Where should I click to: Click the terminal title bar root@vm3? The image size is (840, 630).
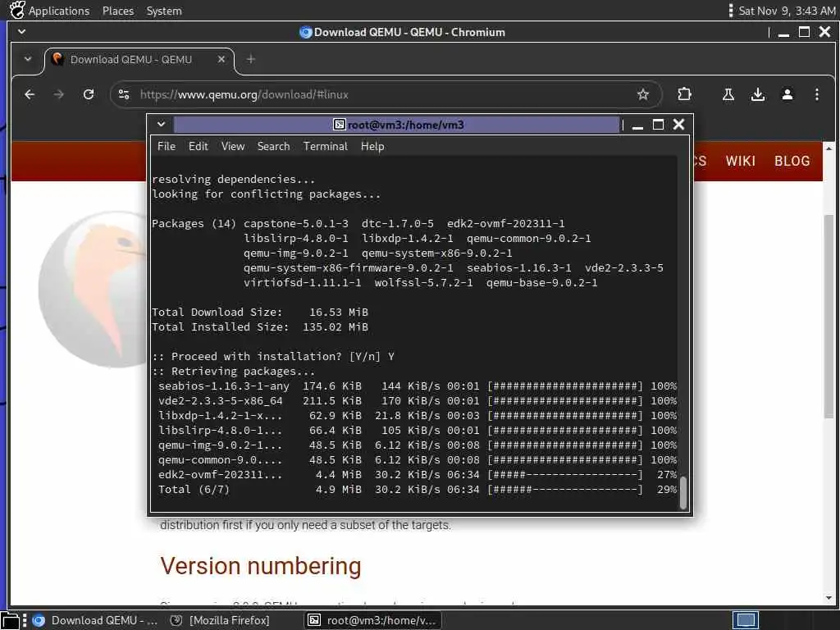(396, 125)
